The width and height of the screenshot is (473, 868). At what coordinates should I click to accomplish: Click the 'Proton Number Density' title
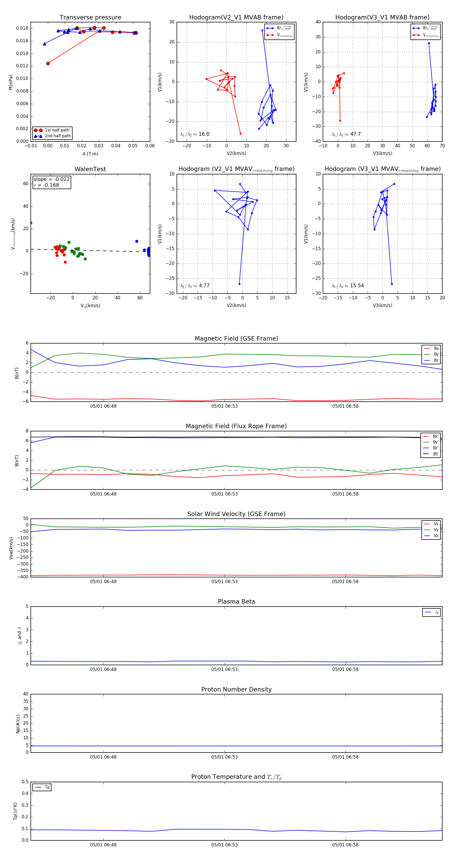point(236,689)
